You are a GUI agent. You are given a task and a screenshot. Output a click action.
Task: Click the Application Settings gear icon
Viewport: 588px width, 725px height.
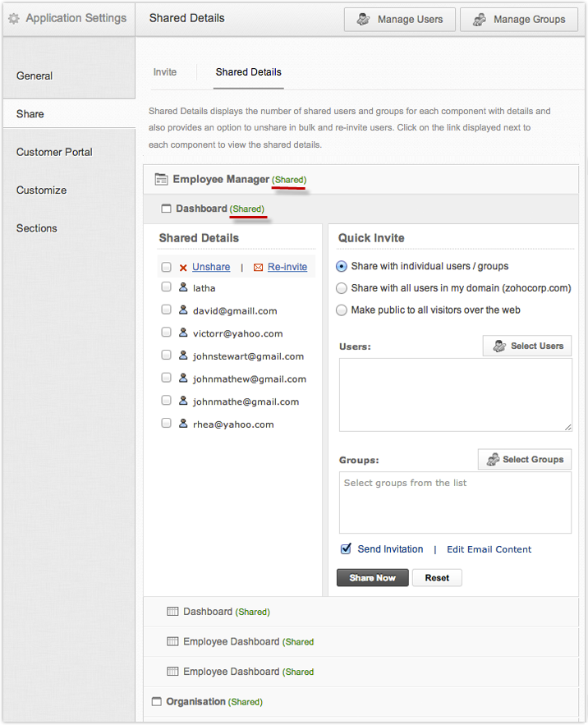tap(14, 18)
